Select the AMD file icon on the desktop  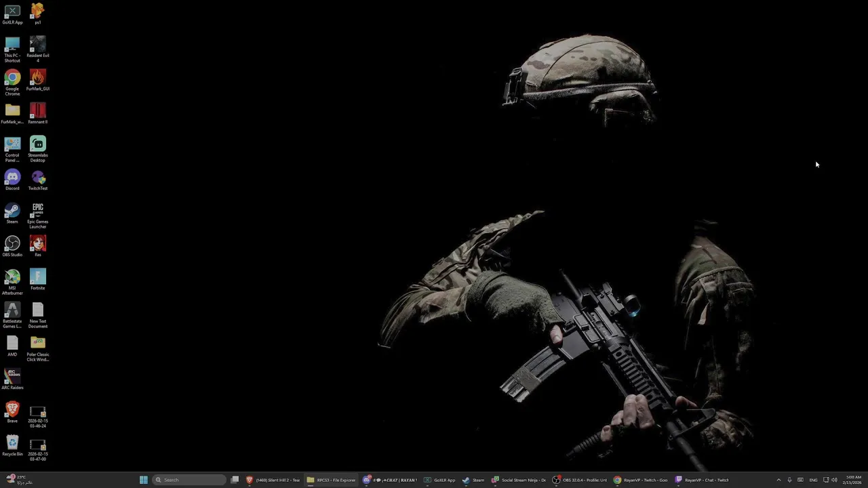(x=12, y=346)
